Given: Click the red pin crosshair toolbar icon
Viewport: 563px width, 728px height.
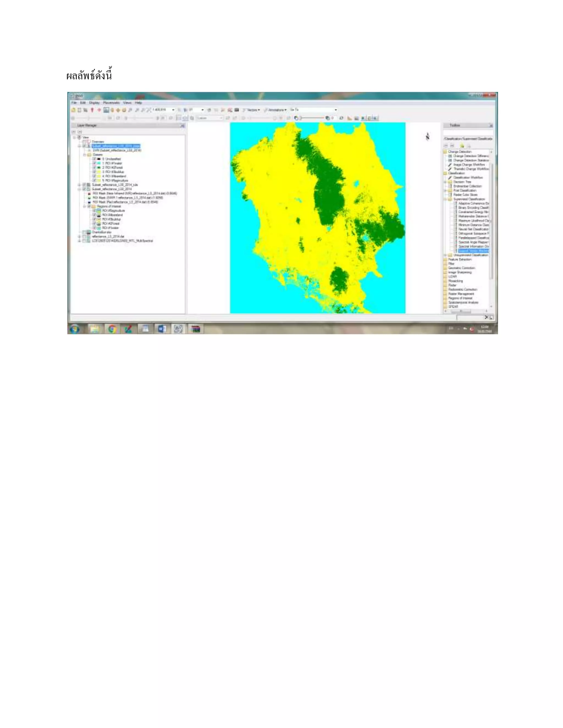Looking at the screenshot, I should [x=92, y=110].
